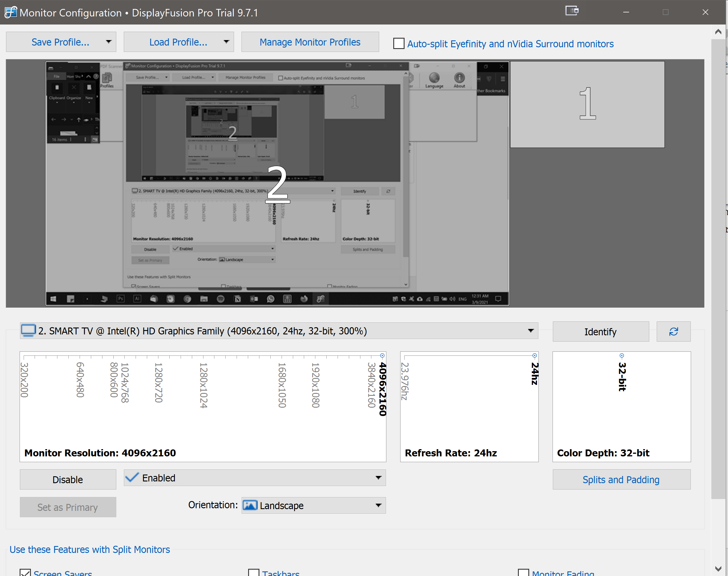The height and width of the screenshot is (576, 728).
Task: Click the refresh monitor info icon button
Action: pos(673,332)
